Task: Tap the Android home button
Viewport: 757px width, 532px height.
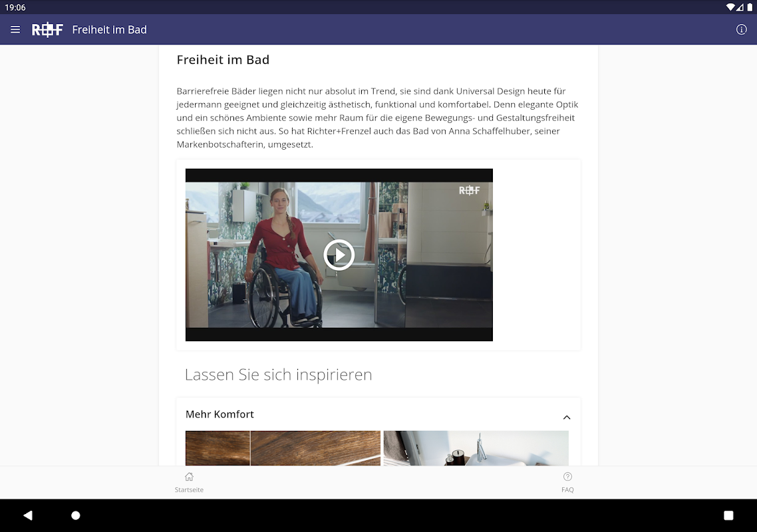Action: (76, 515)
